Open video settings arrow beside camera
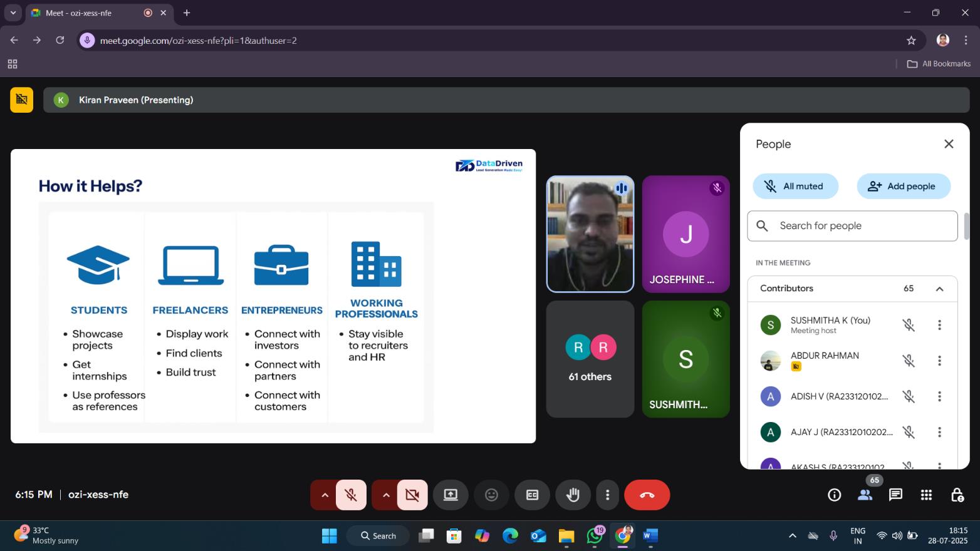 (386, 495)
